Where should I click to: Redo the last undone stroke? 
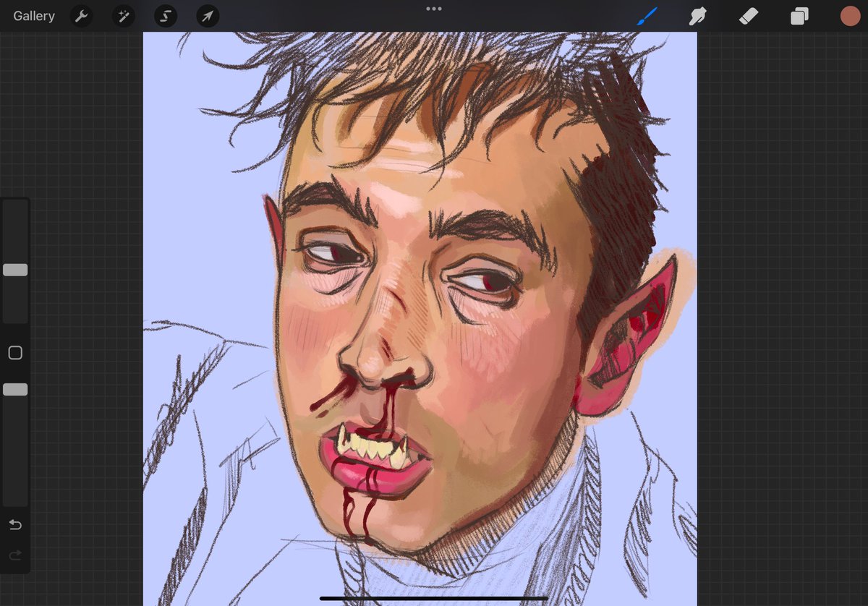tap(15, 555)
